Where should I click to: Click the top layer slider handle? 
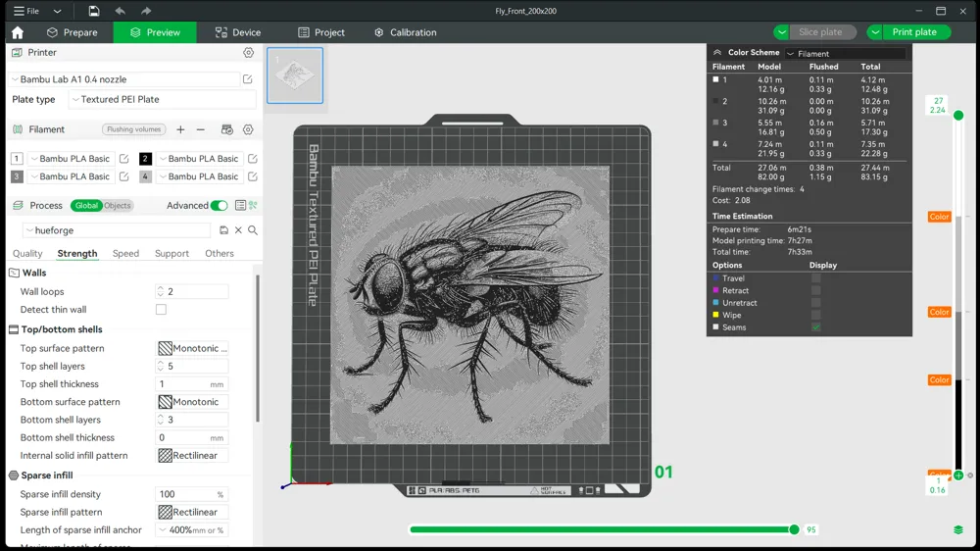(958, 115)
